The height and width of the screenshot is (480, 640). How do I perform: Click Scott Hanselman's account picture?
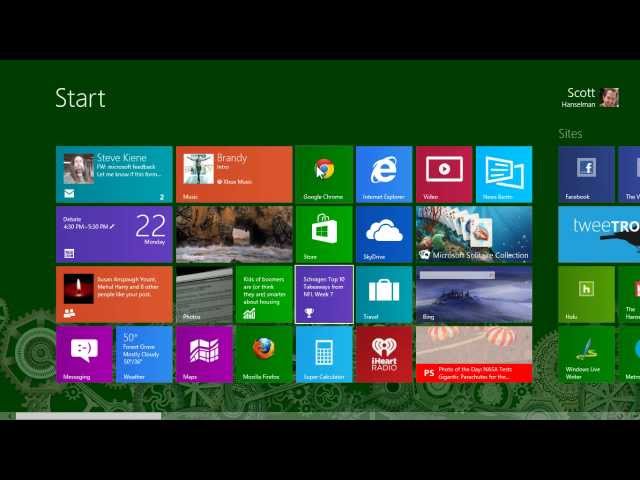[x=610, y=98]
